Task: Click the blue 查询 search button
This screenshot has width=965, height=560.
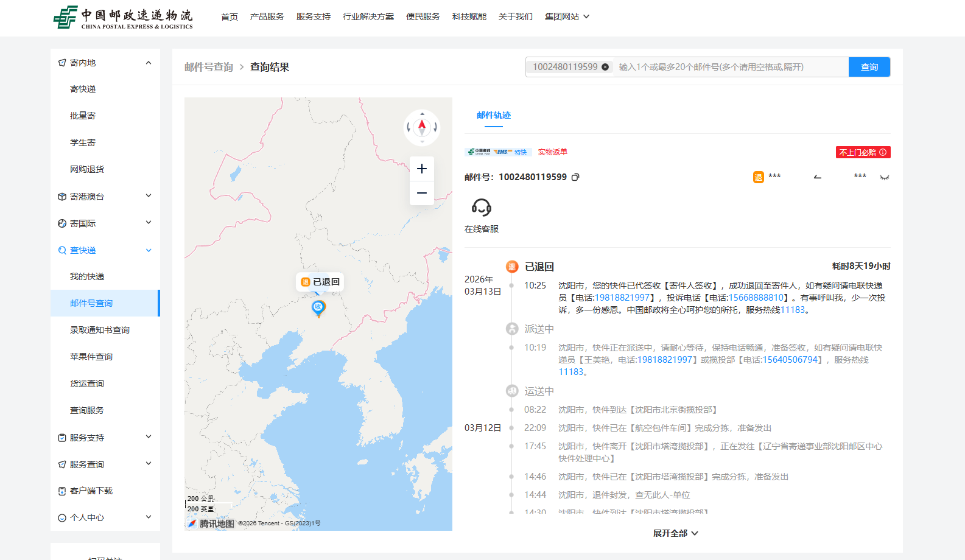Action: click(869, 67)
